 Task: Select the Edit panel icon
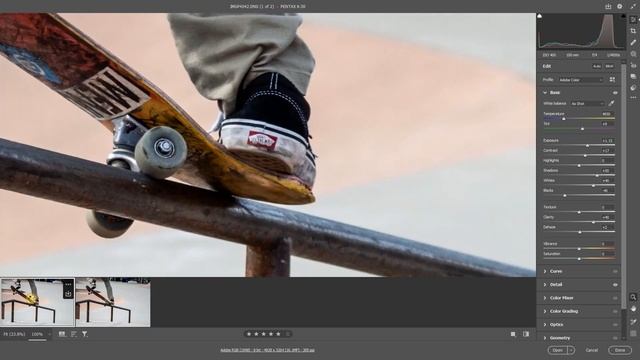[x=633, y=20]
